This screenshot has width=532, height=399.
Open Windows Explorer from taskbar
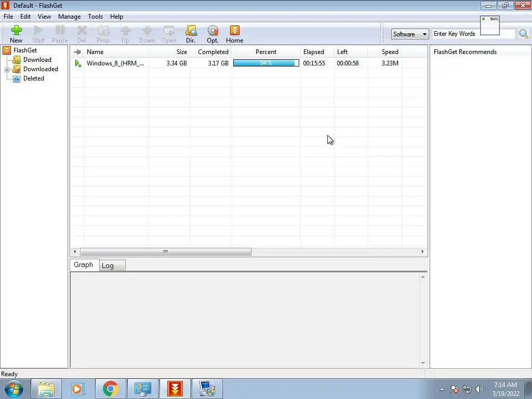(x=46, y=389)
